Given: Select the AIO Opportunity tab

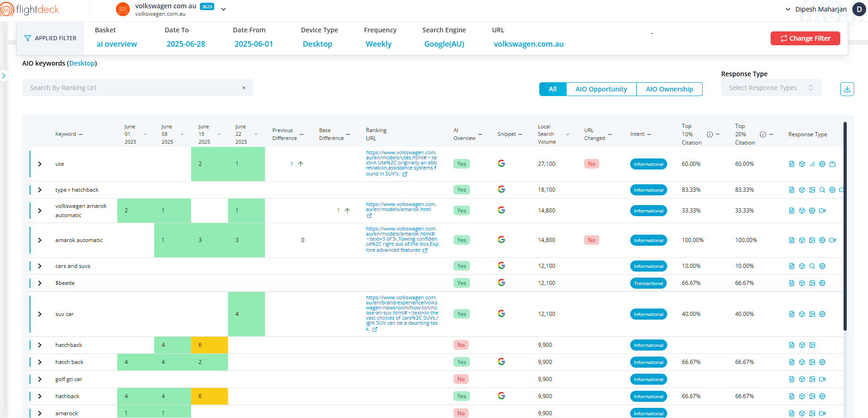Looking at the screenshot, I should pyautogui.click(x=601, y=89).
